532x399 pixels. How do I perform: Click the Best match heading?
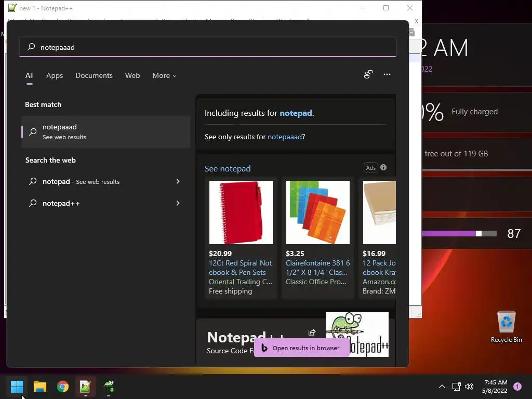tap(43, 104)
